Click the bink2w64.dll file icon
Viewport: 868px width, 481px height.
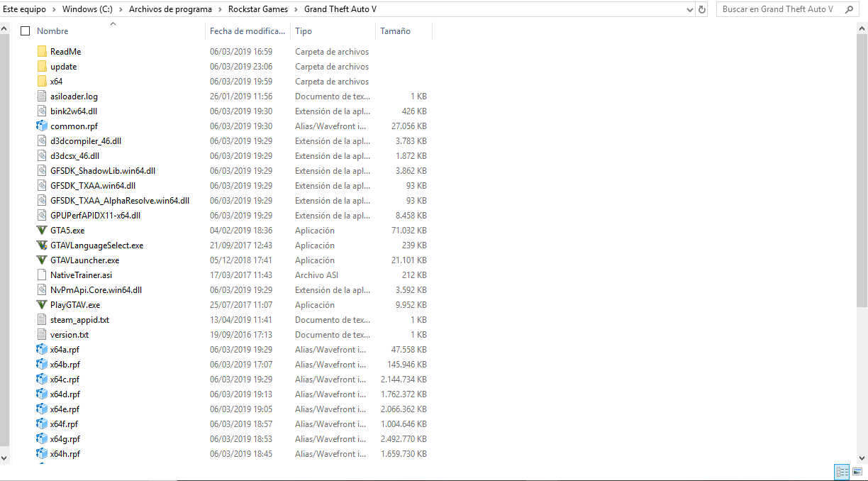pyautogui.click(x=42, y=111)
